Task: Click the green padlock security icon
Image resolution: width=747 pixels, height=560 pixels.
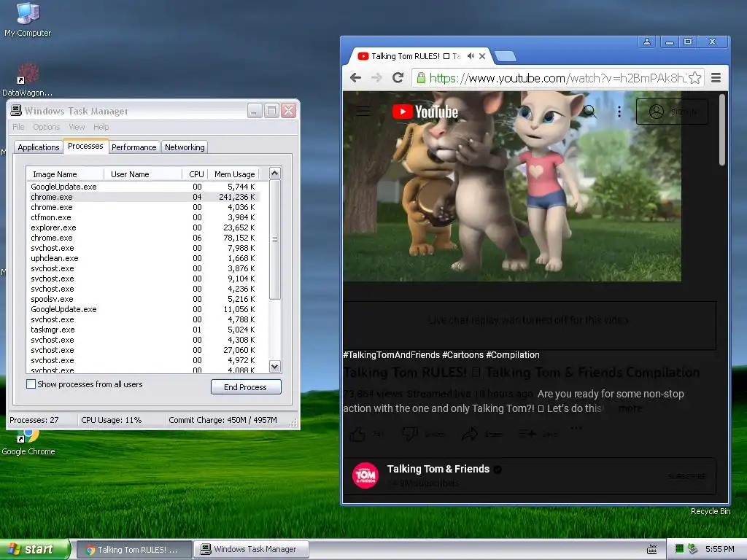Action: (421, 77)
